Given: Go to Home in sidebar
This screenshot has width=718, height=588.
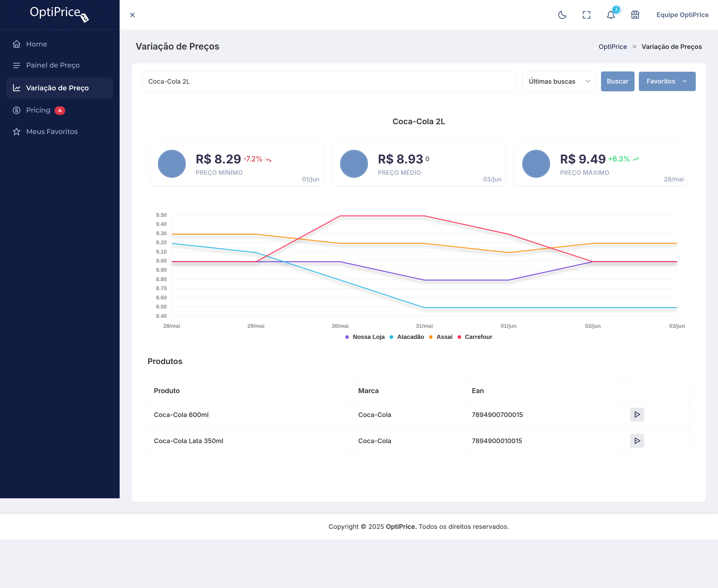Looking at the screenshot, I should click(60, 44).
